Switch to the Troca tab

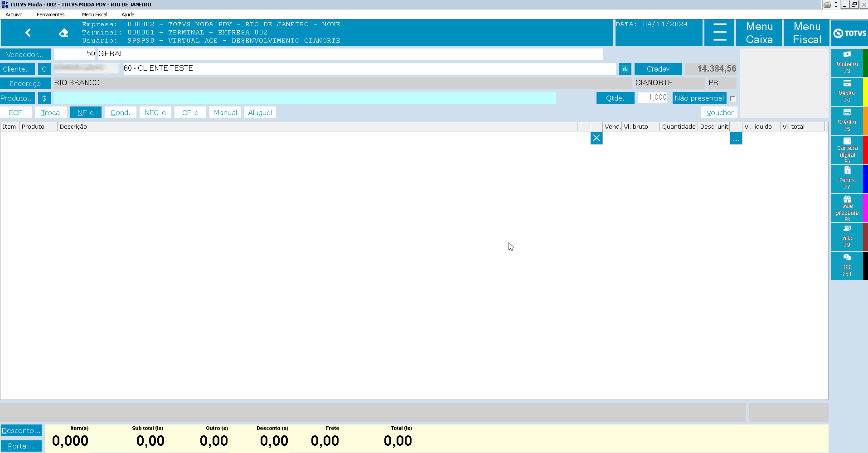pos(50,112)
